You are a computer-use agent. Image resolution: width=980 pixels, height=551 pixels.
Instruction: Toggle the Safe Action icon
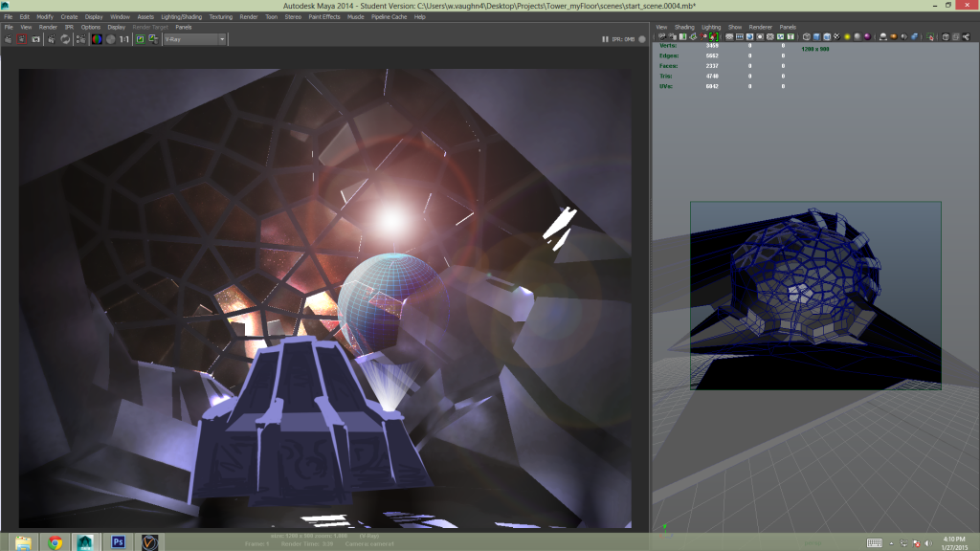pyautogui.click(x=780, y=37)
